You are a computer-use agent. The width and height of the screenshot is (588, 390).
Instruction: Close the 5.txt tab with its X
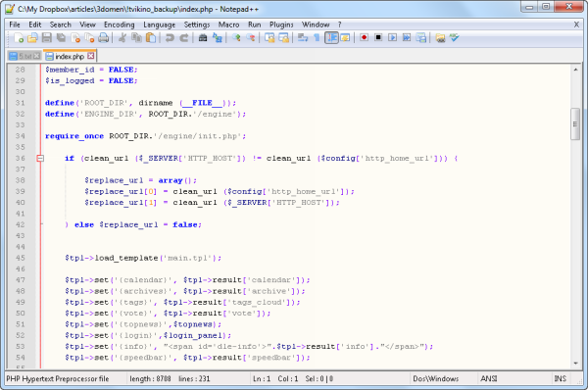pyautogui.click(x=36, y=56)
